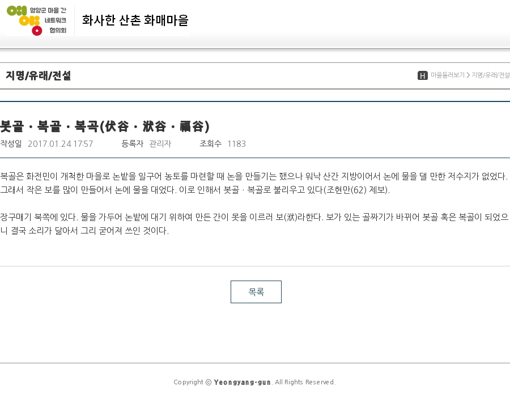Click the 관리자 author name
This screenshot has height=420, width=510.
tap(160, 144)
